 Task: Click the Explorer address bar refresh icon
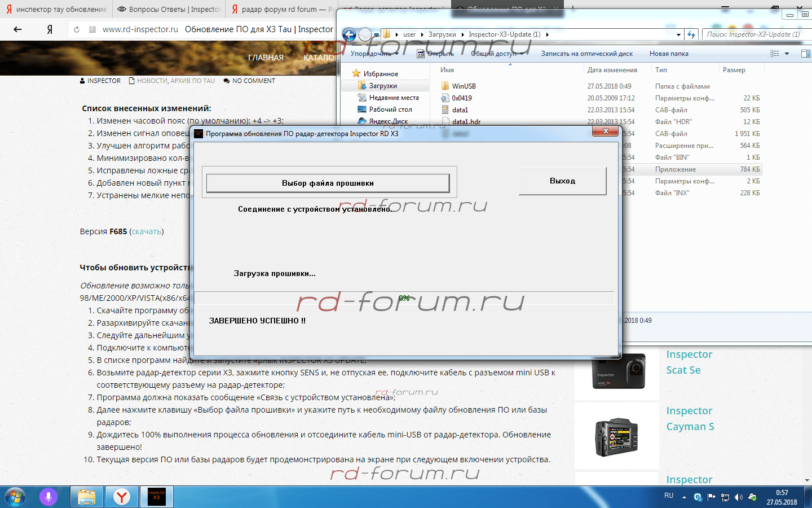(x=691, y=34)
